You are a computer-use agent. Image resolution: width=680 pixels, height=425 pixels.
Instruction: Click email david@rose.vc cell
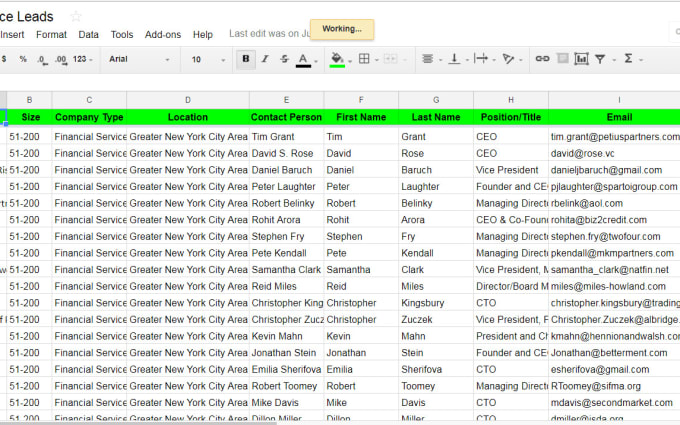point(614,154)
